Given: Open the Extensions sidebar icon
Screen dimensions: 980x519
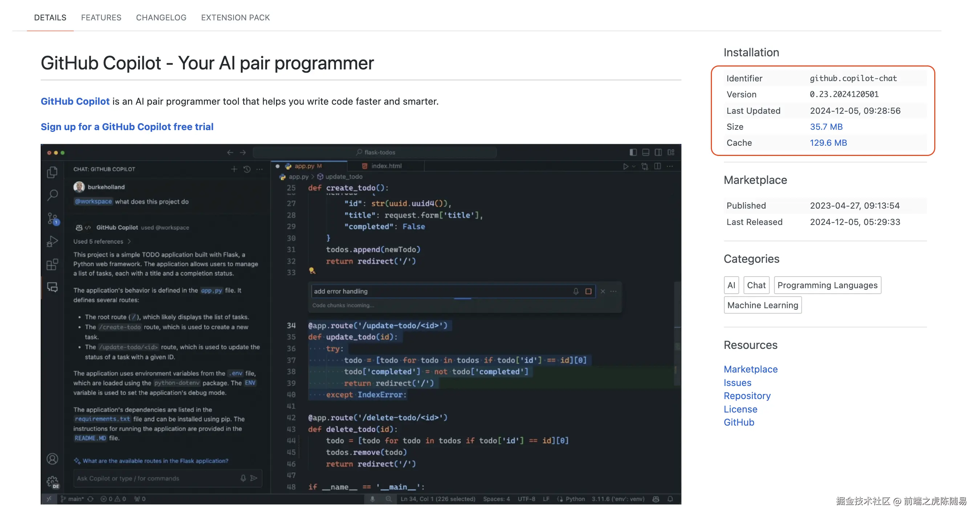Looking at the screenshot, I should pos(53,264).
